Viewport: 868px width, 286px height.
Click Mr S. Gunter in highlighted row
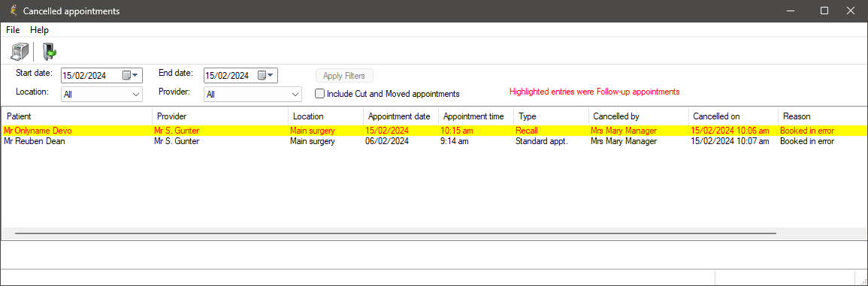coord(177,131)
